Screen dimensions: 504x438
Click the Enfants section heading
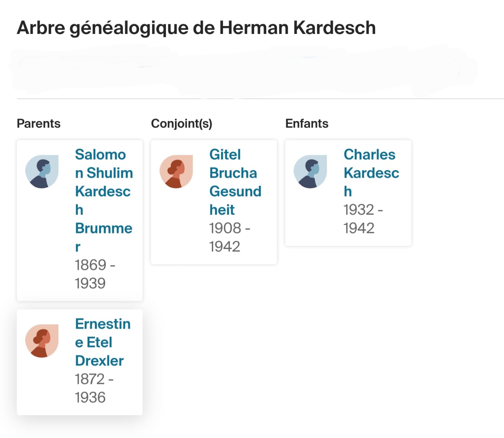coord(307,123)
